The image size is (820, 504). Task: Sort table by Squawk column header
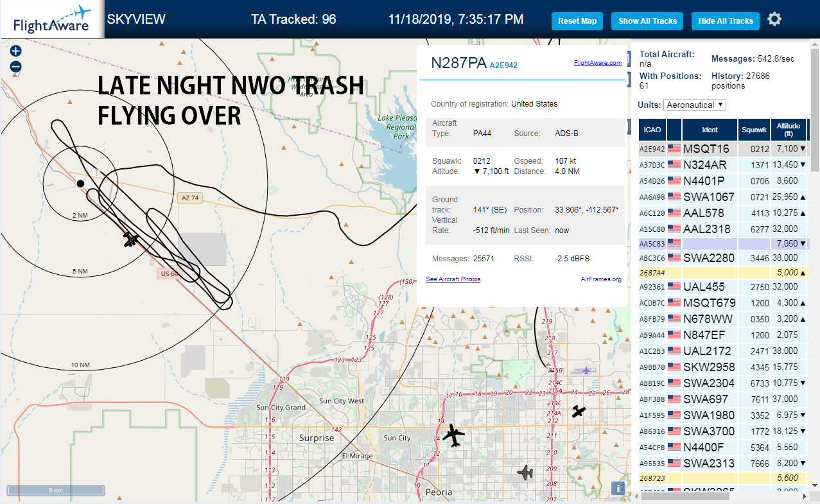coord(754,130)
